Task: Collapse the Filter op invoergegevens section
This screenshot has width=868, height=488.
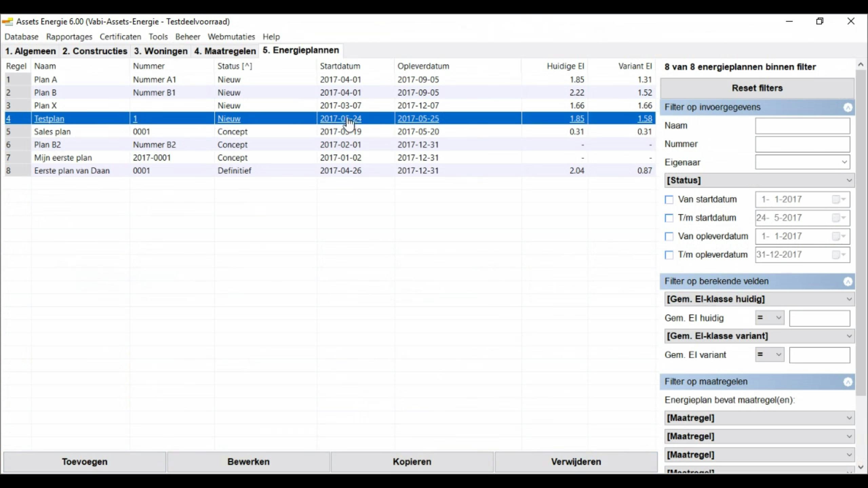Action: click(x=848, y=108)
